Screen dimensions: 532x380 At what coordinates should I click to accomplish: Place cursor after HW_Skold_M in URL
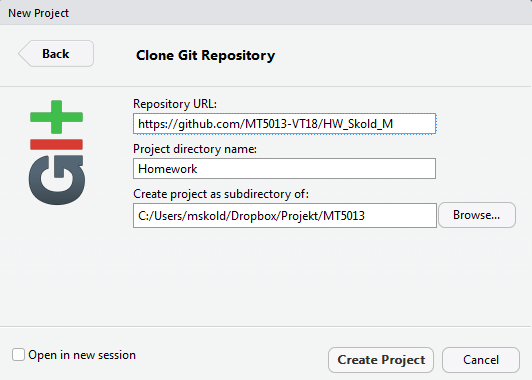(394, 124)
